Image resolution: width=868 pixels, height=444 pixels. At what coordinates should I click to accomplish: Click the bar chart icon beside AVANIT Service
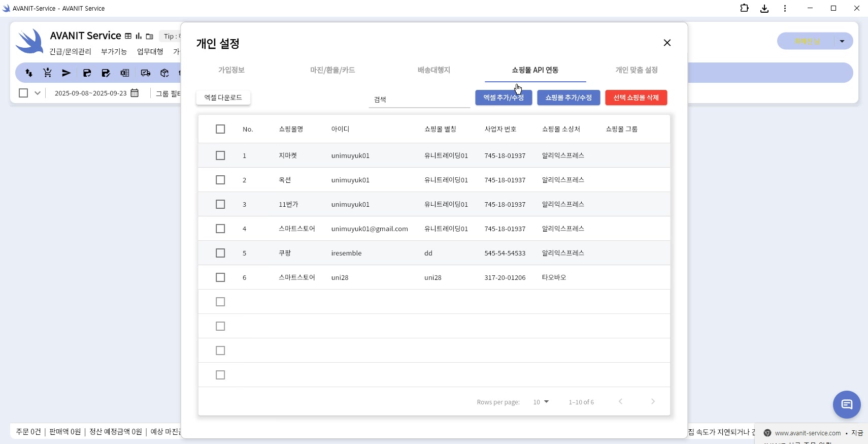click(139, 36)
